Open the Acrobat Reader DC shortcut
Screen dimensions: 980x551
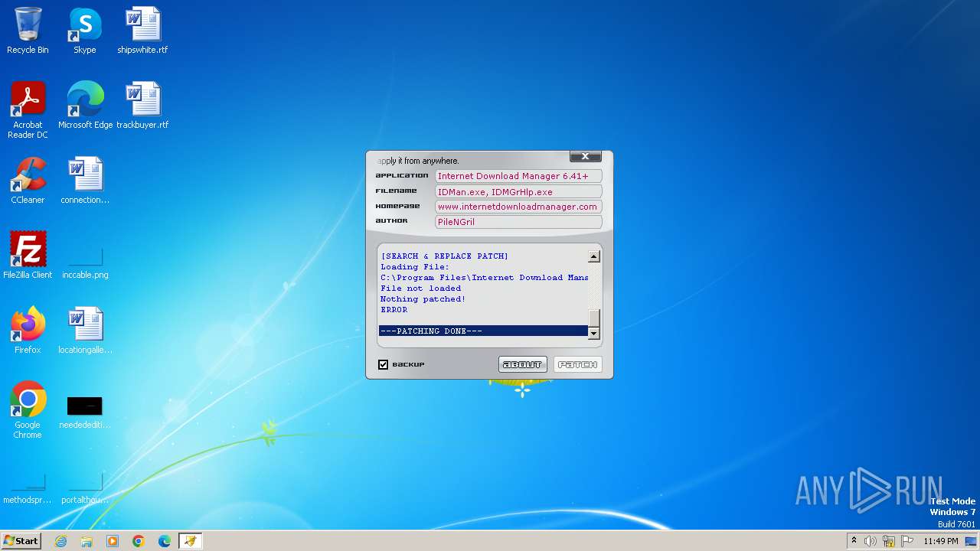pyautogui.click(x=28, y=110)
